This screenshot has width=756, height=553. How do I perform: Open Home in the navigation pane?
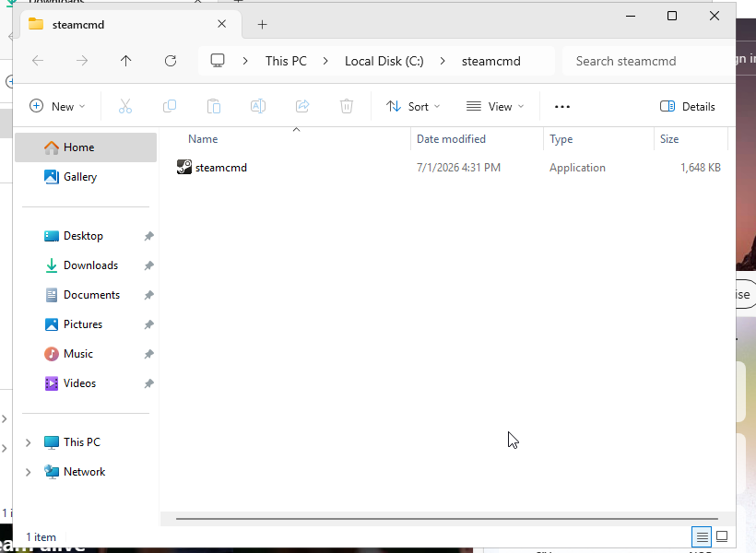pos(86,147)
